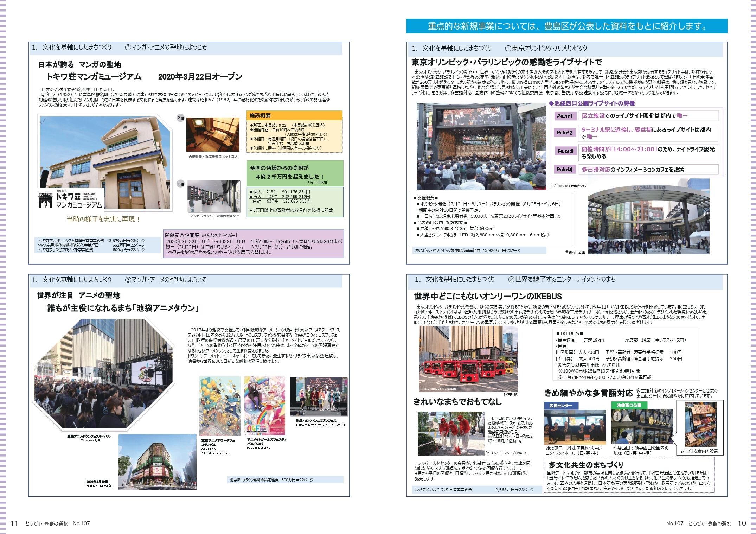This screenshot has width=756, height=534.
Task: Click the Point2 badge
Action: pyautogui.click(x=564, y=133)
